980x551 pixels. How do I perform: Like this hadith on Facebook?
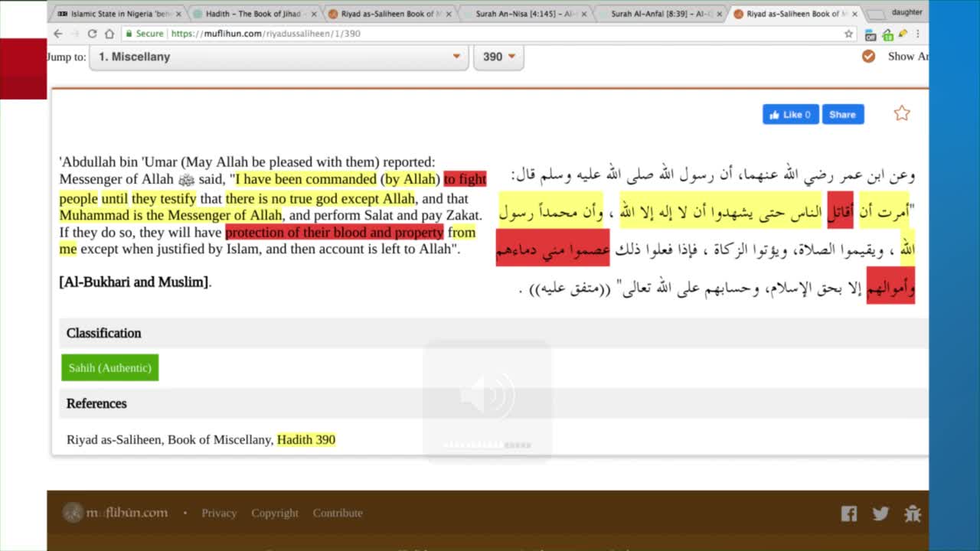pos(790,115)
